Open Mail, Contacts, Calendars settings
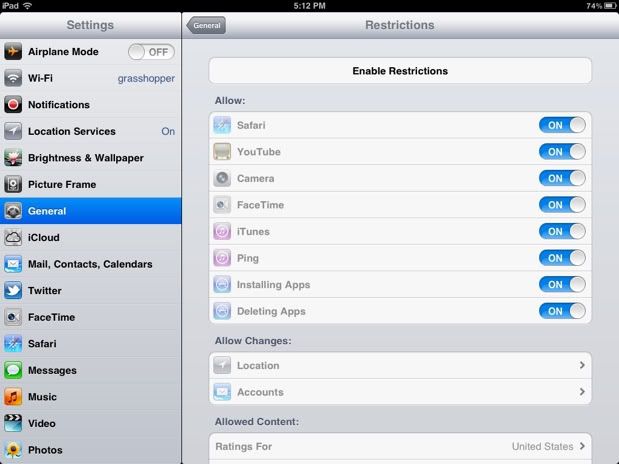Image resolution: width=619 pixels, height=464 pixels. click(x=90, y=264)
